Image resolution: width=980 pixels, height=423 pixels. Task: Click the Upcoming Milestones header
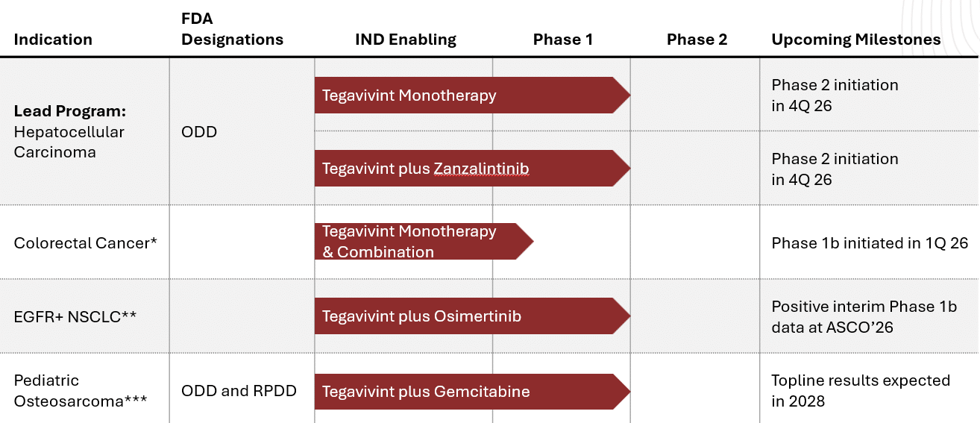tap(856, 40)
